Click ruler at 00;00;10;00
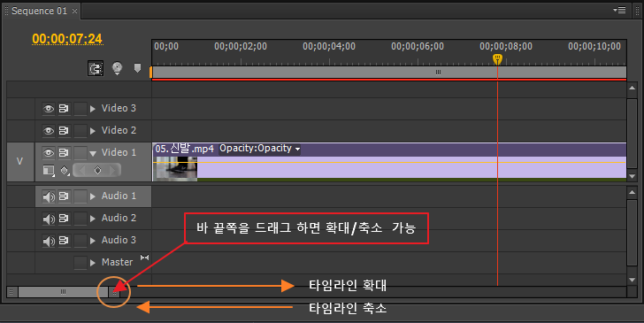This screenshot has width=644, height=323. 594,46
